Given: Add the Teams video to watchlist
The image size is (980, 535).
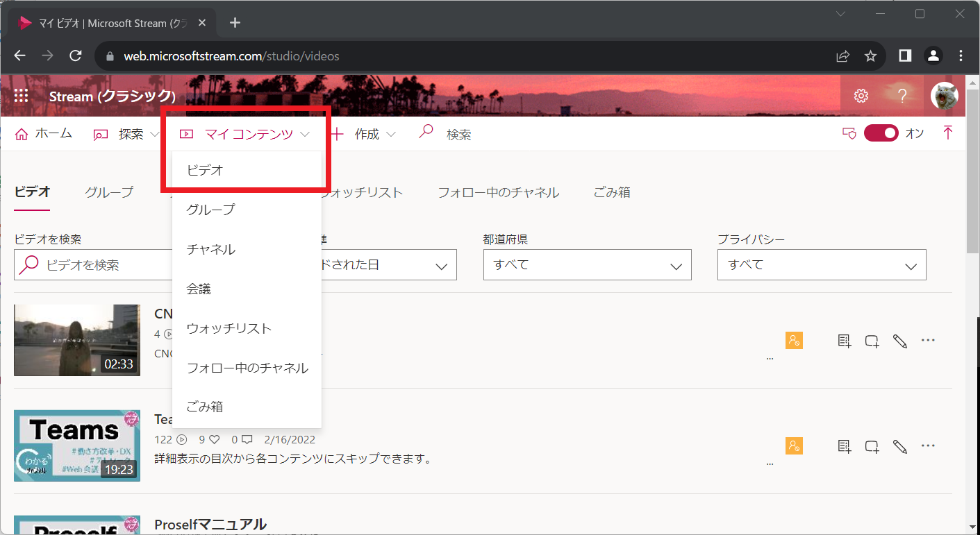Looking at the screenshot, I should (845, 446).
